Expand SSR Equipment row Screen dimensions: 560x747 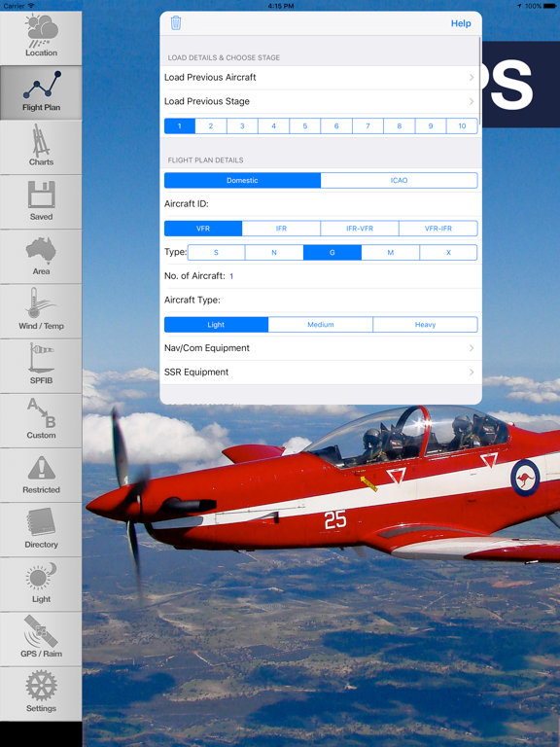[x=321, y=373]
